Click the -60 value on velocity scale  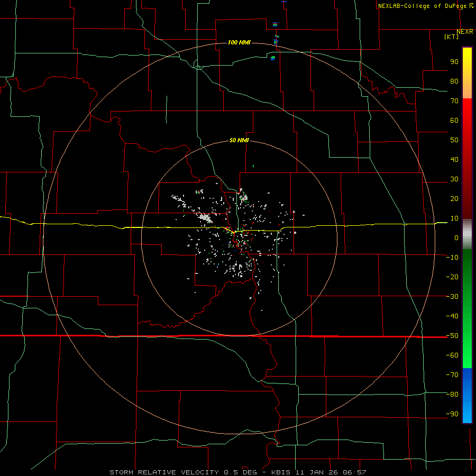click(x=452, y=355)
